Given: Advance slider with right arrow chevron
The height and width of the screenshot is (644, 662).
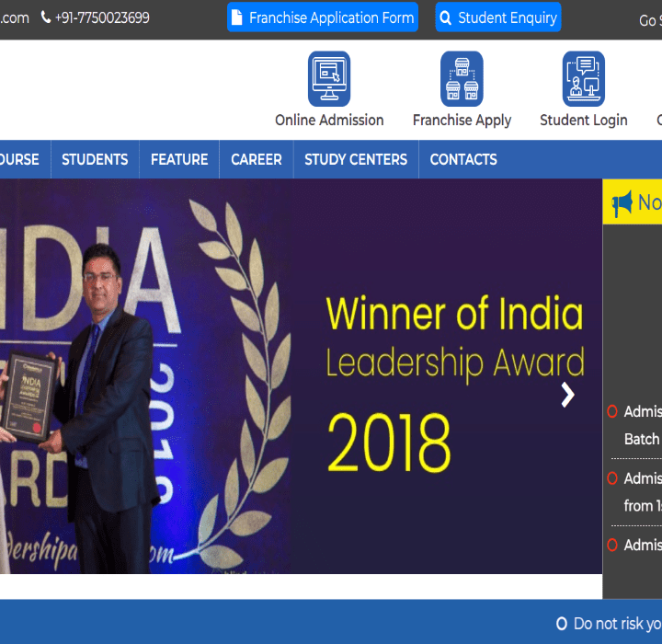Looking at the screenshot, I should click(568, 395).
